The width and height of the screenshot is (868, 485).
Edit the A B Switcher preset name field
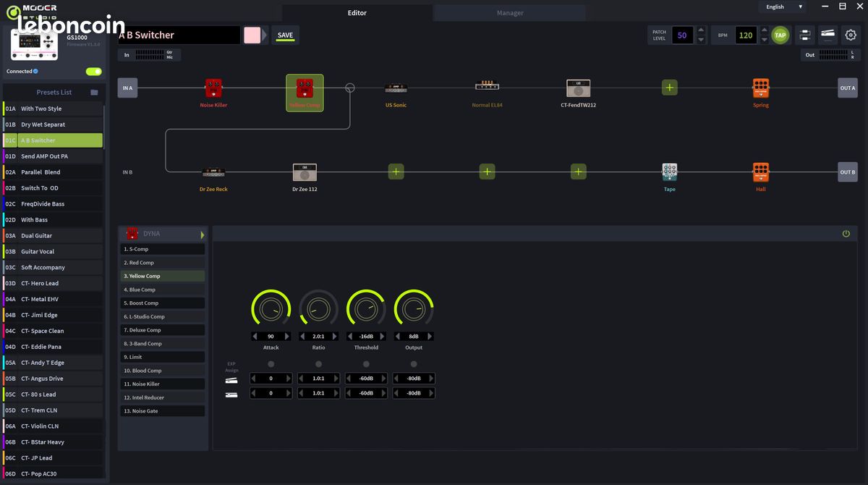179,35
